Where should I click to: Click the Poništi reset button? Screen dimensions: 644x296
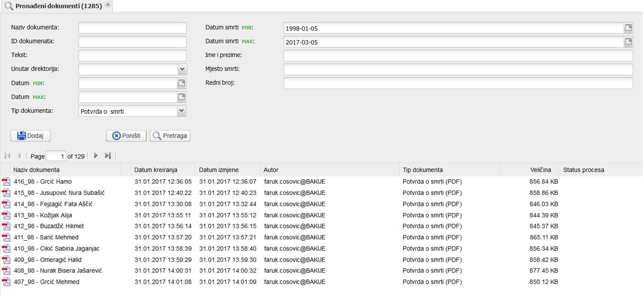point(127,136)
